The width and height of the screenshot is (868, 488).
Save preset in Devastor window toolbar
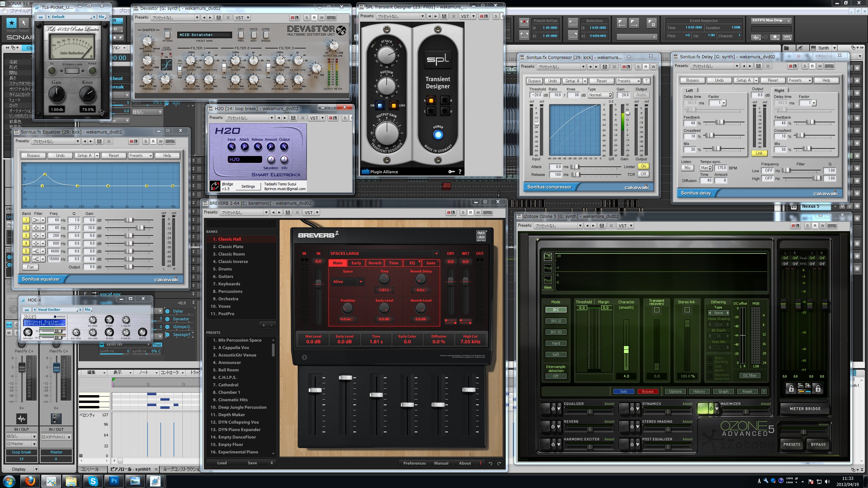tap(219, 18)
